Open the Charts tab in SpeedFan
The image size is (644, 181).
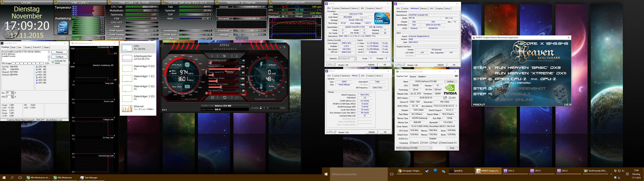tap(46, 47)
